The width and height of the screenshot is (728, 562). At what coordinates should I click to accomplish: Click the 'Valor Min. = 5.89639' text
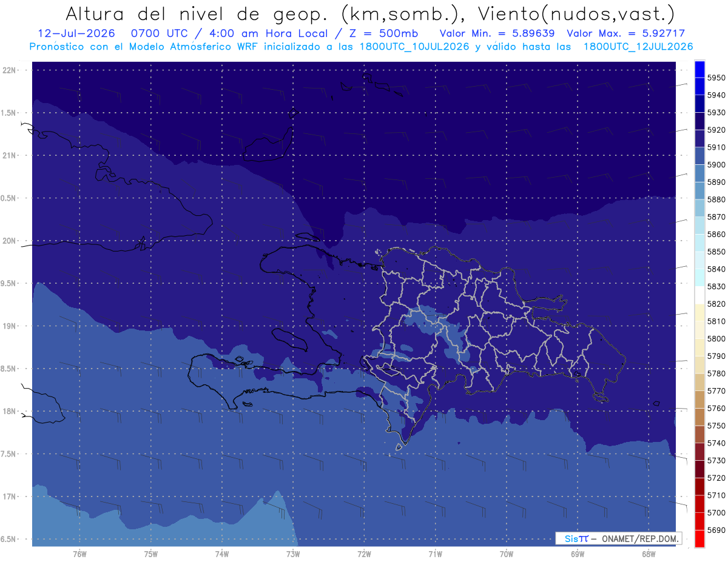(x=497, y=34)
